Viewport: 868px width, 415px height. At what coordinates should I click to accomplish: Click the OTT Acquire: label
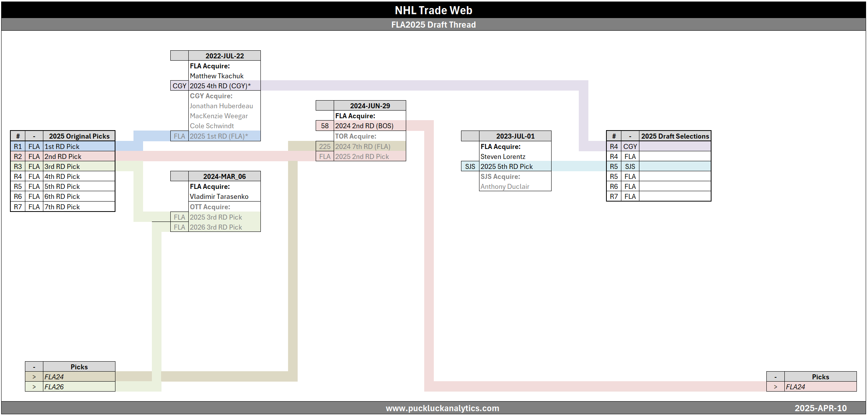(210, 207)
